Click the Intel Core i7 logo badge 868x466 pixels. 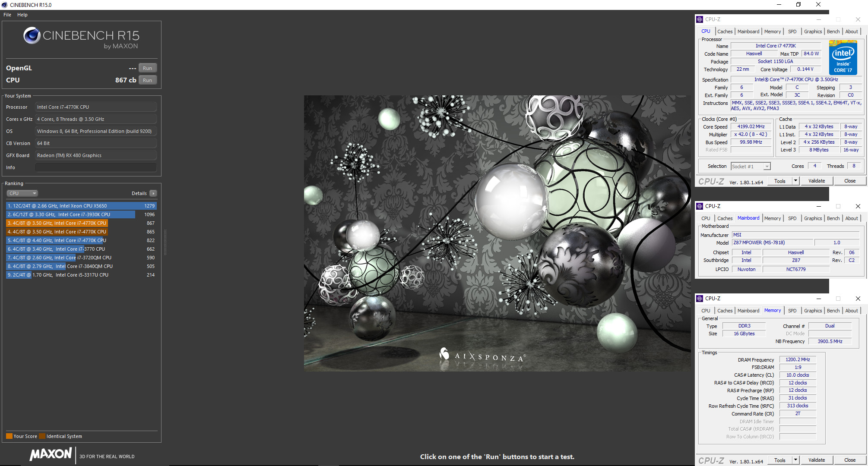843,57
